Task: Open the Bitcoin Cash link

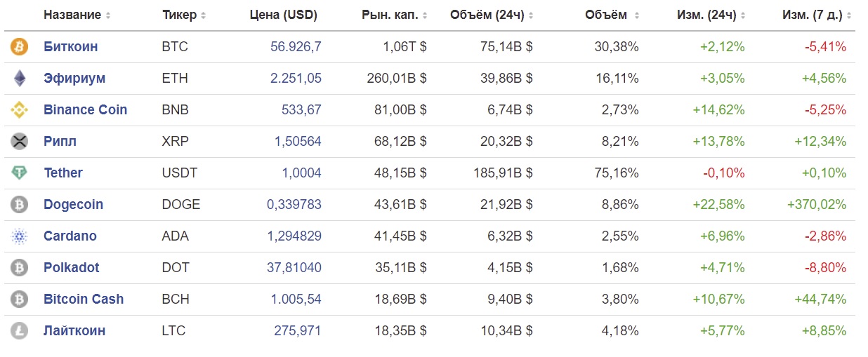Action: (84, 299)
